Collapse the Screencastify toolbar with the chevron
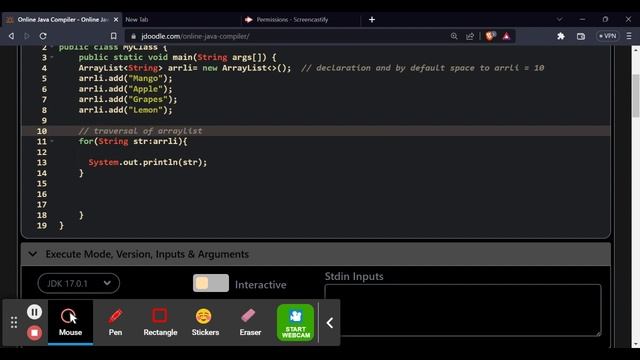 pyautogui.click(x=330, y=323)
